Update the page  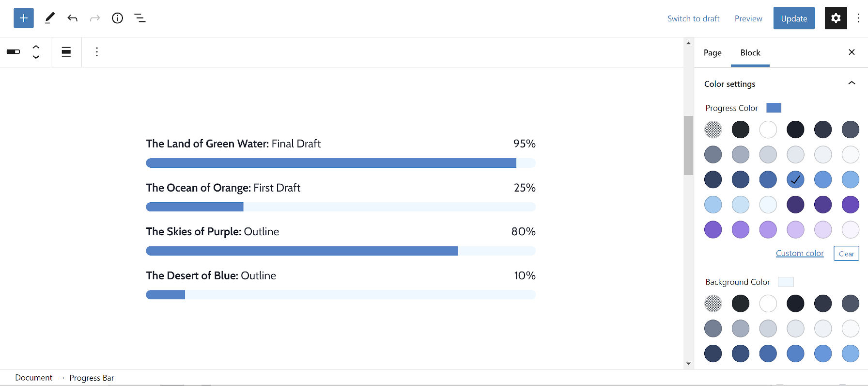[793, 18]
